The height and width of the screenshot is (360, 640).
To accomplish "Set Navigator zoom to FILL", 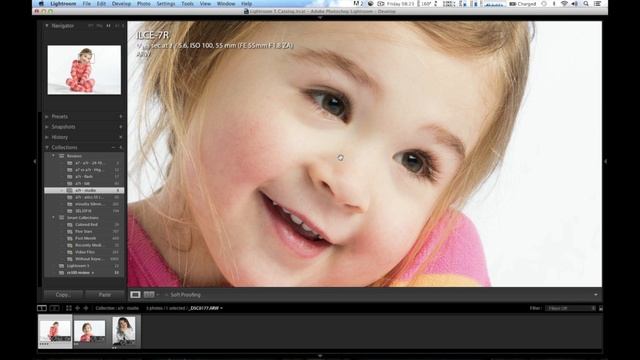I will pos(100,26).
